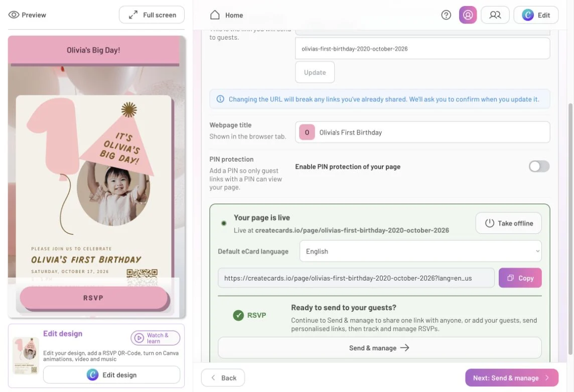Click the Edit design heading text
This screenshot has height=392, width=574.
63,333
